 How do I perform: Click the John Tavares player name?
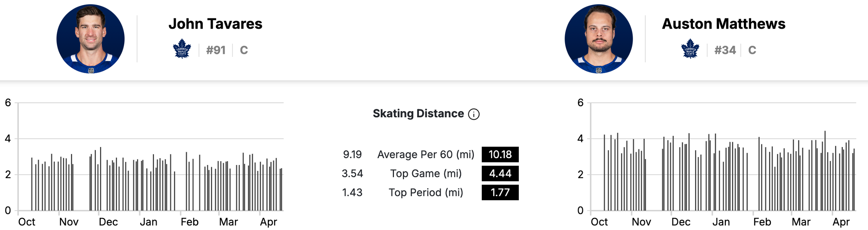click(215, 24)
